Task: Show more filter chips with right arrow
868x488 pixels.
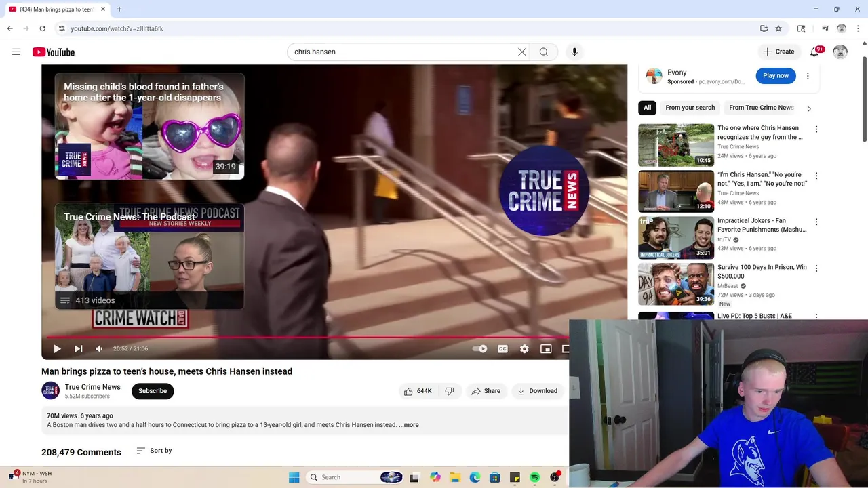Action: pos(809,108)
